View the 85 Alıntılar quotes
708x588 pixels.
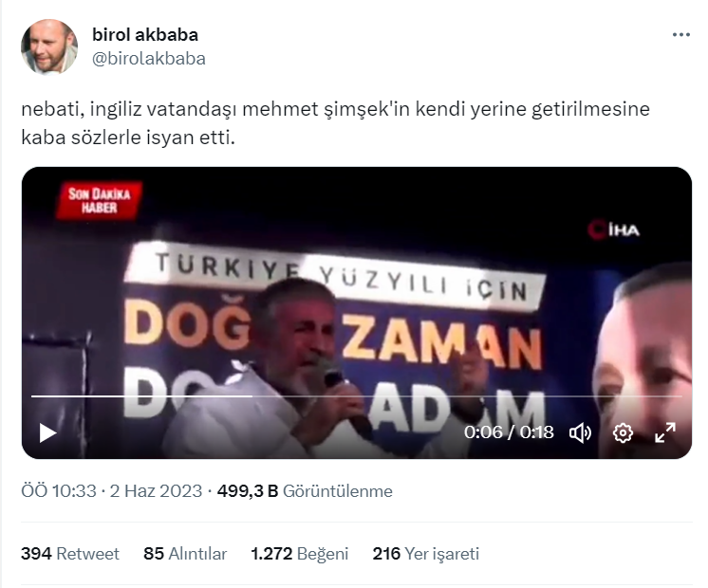(x=185, y=554)
